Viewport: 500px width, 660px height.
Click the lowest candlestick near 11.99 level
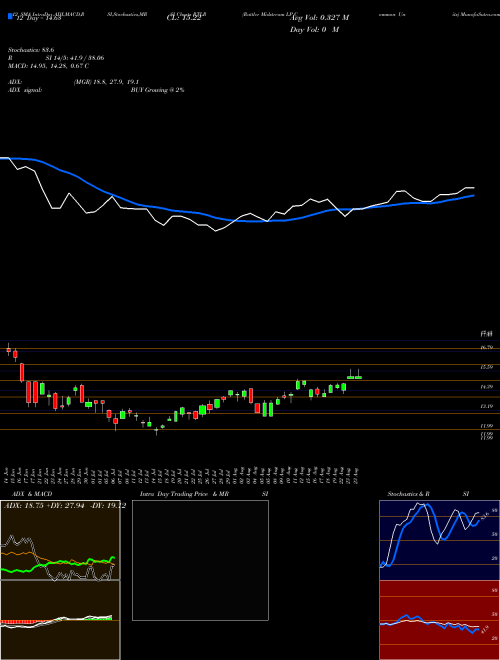(157, 431)
